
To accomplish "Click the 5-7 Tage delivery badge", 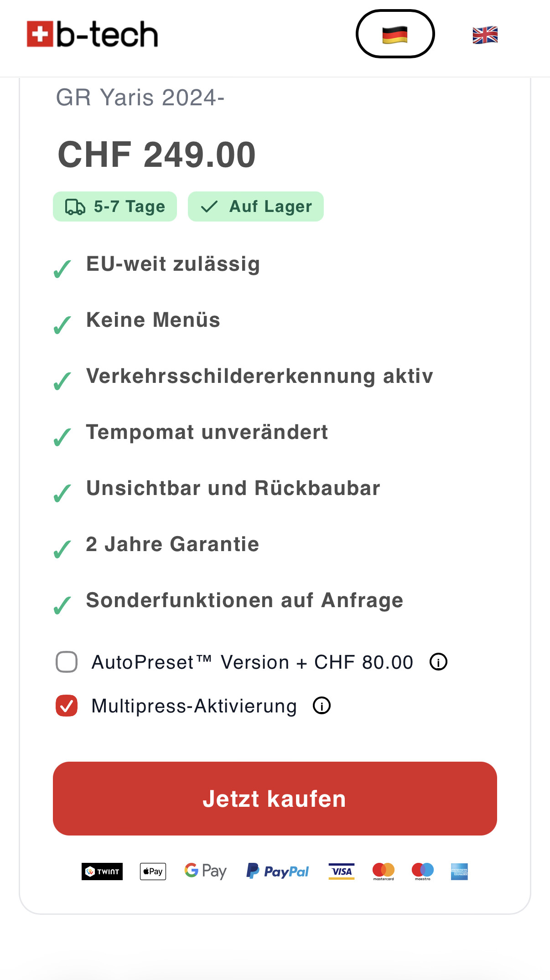I will pyautogui.click(x=115, y=206).
